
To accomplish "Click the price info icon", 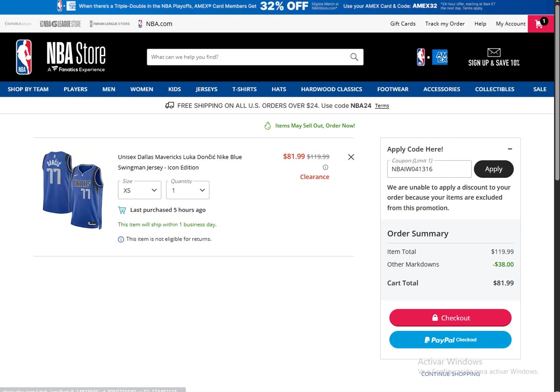I will tap(326, 167).
